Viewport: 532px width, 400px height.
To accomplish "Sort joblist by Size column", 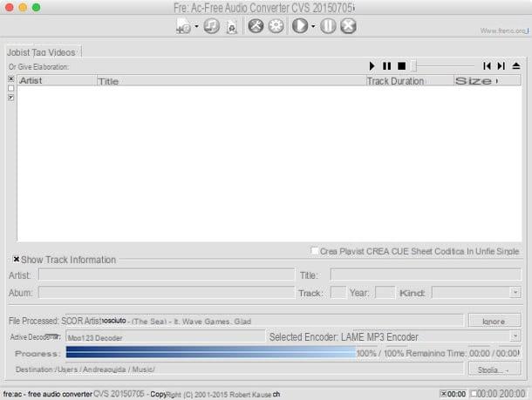I will [x=488, y=81].
